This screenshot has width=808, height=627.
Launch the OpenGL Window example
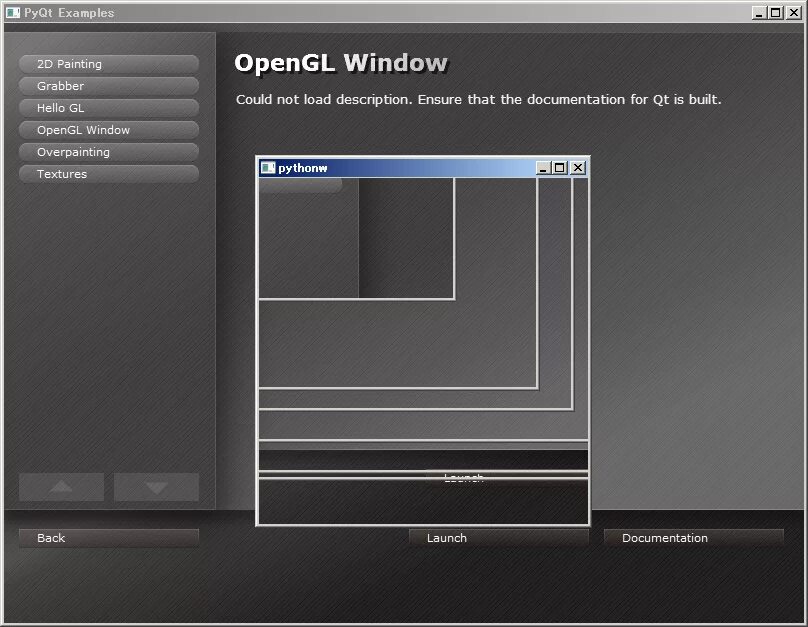pos(499,538)
